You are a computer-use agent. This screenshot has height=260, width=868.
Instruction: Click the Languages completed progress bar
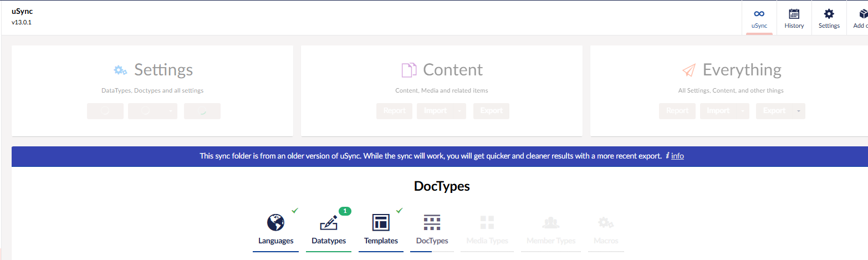275,251
